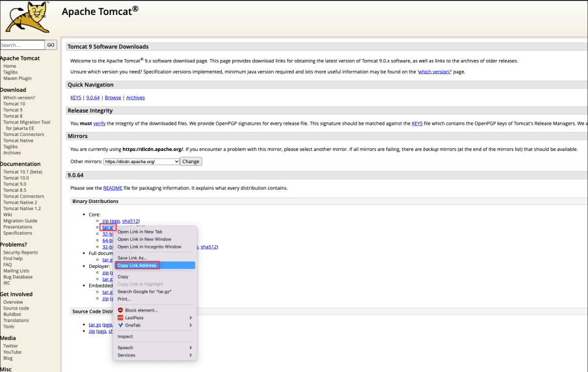This screenshot has height=372, width=588.
Task: Select Copy in context menu
Action: pyautogui.click(x=155, y=277)
